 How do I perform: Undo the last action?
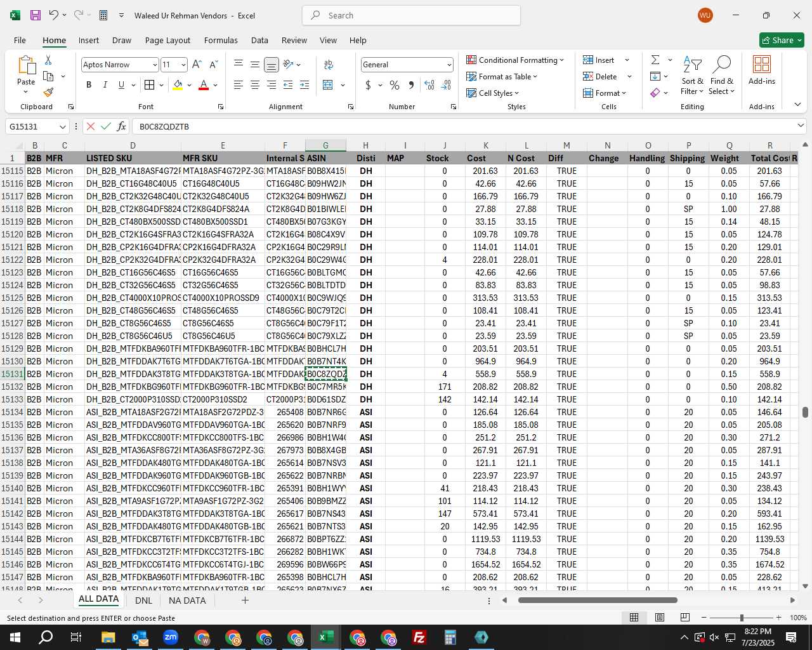54,15
